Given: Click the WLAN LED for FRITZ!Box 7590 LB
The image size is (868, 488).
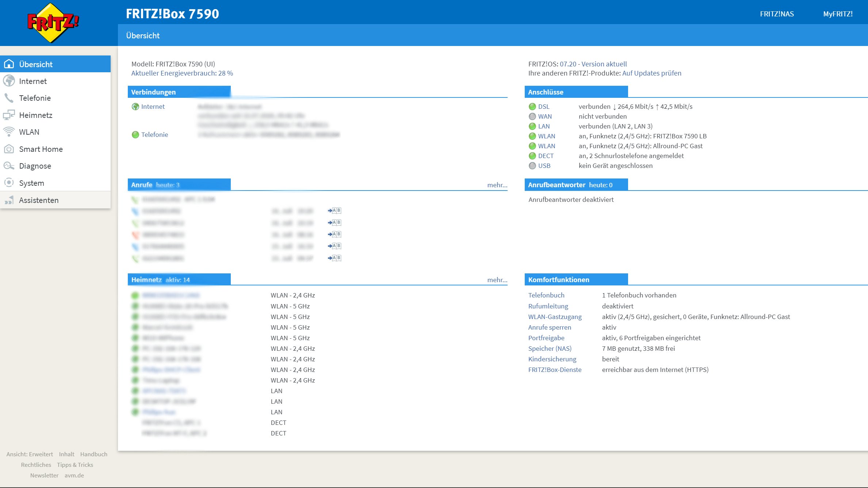Looking at the screenshot, I should click(x=532, y=136).
